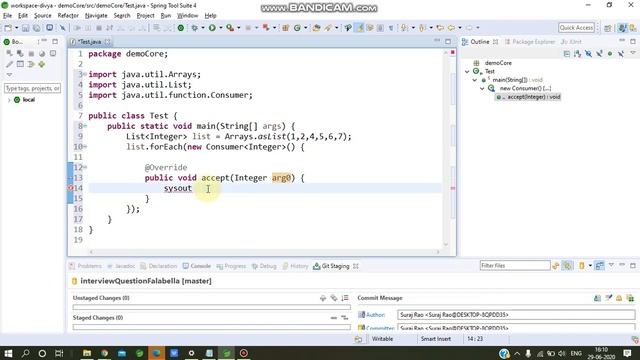Click the Debug bug toolbar icon
Image resolution: width=640 pixels, height=360 pixels.
click(x=195, y=28)
